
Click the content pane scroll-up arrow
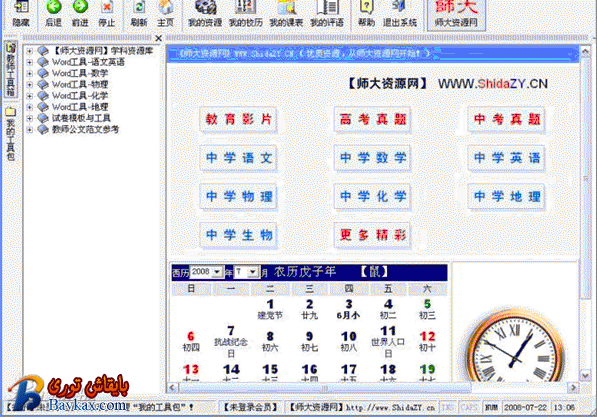585,51
